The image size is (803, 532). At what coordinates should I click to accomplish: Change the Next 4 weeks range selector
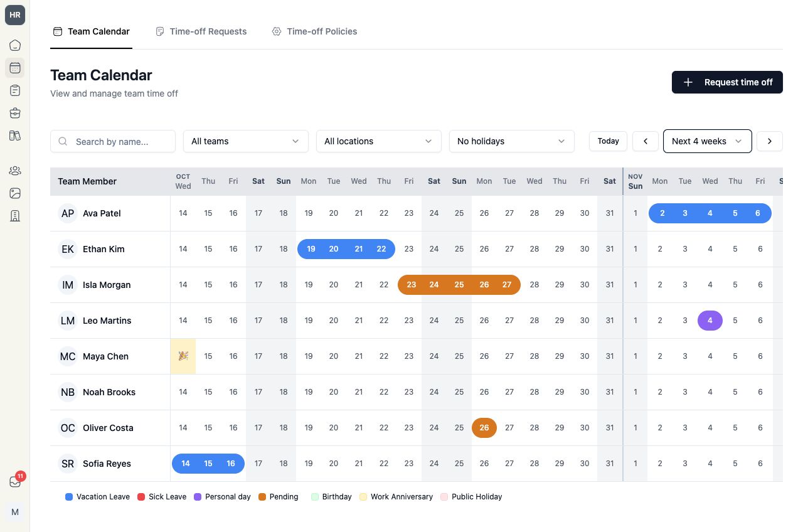click(708, 141)
